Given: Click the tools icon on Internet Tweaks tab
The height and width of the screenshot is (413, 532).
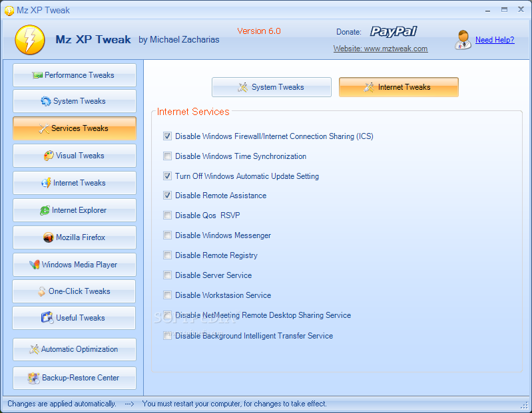Looking at the screenshot, I should coord(369,87).
